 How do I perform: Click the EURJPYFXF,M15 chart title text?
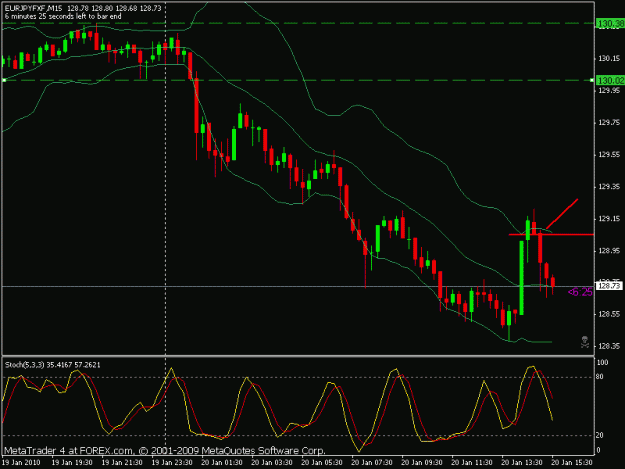pos(33,8)
